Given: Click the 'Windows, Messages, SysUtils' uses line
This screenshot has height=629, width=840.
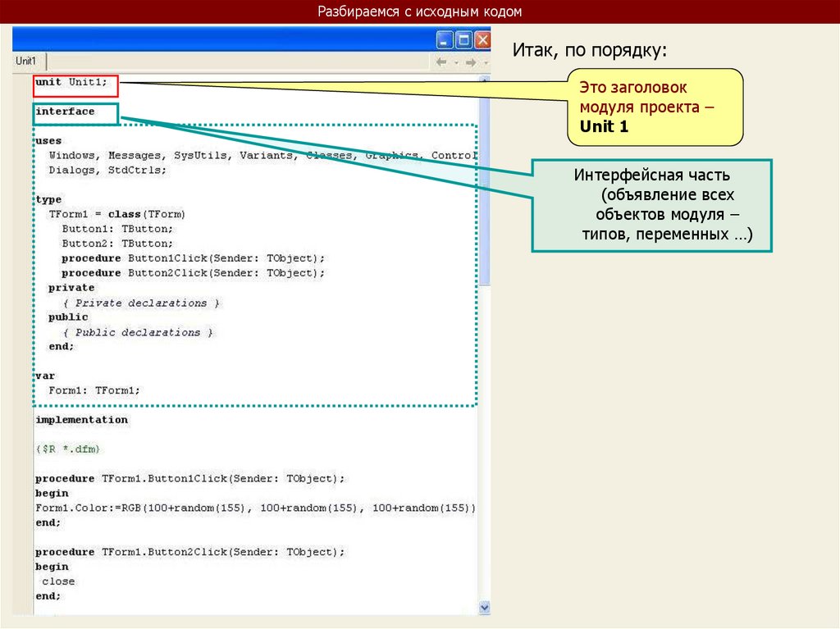Looking at the screenshot, I should [x=262, y=155].
